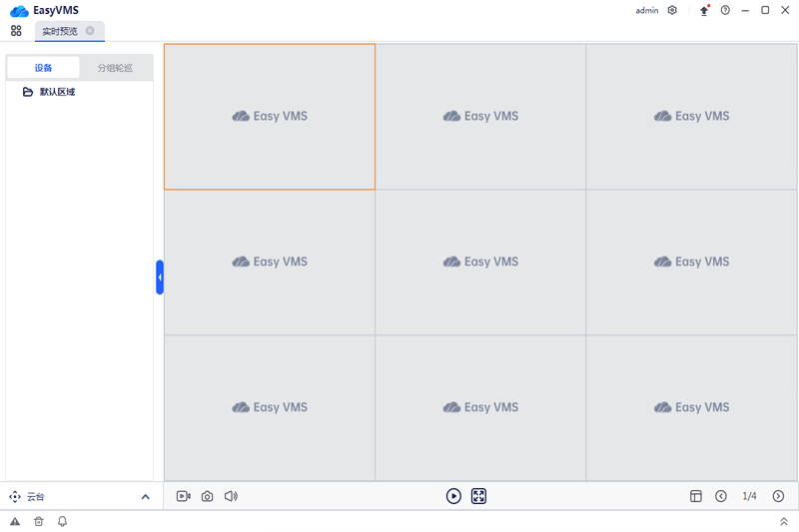799x532 pixels.
Task: Select the 设备 tab
Action: tap(43, 68)
